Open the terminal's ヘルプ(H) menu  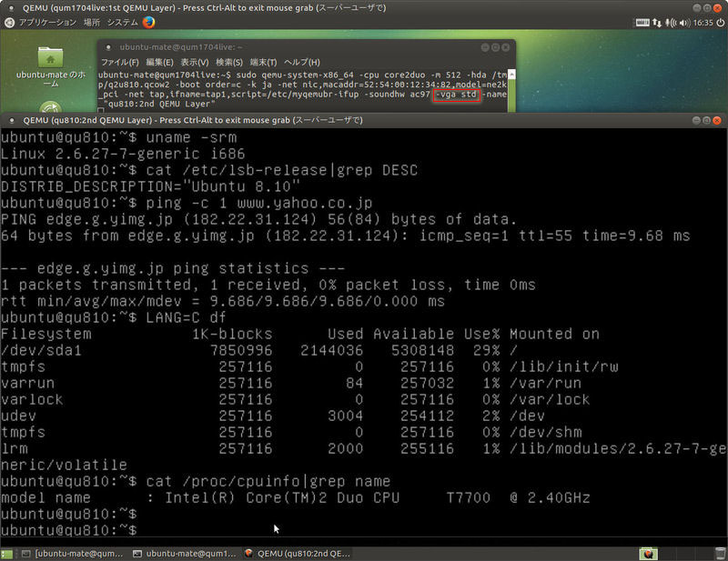(302, 62)
